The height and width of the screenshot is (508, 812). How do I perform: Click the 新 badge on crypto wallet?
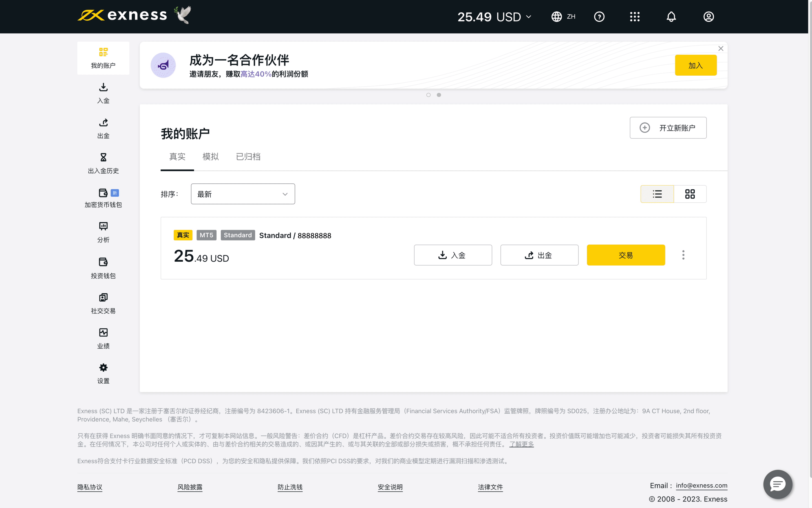[115, 193]
